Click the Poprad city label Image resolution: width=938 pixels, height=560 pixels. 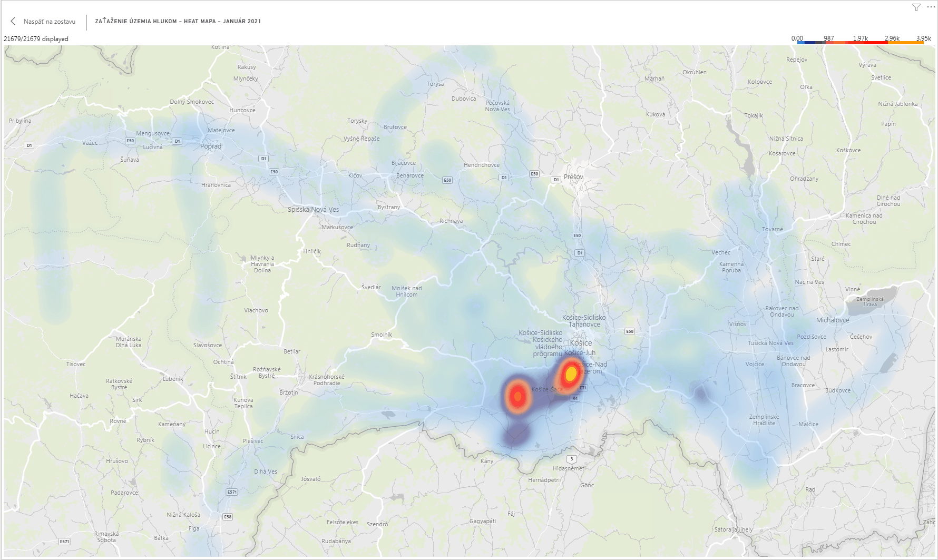[211, 146]
